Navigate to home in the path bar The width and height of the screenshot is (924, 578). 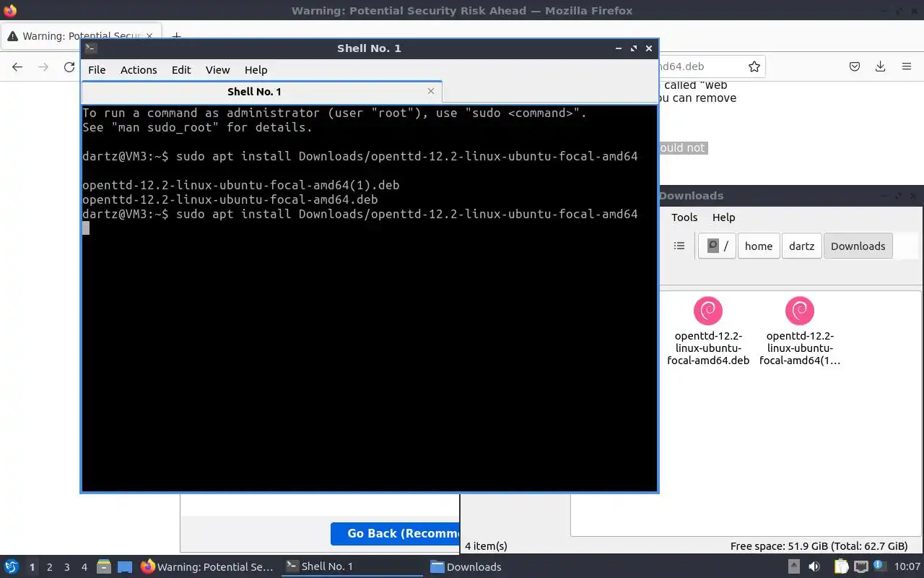pyautogui.click(x=759, y=246)
